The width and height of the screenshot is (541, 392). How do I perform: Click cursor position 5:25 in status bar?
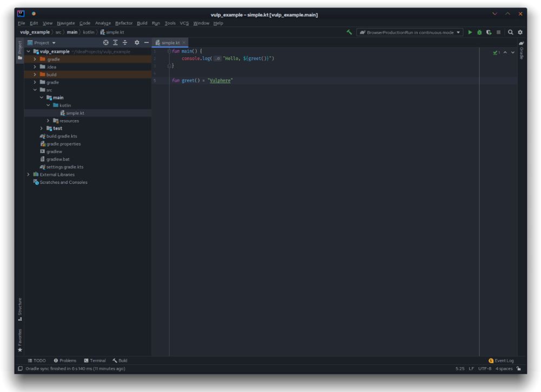click(x=459, y=369)
